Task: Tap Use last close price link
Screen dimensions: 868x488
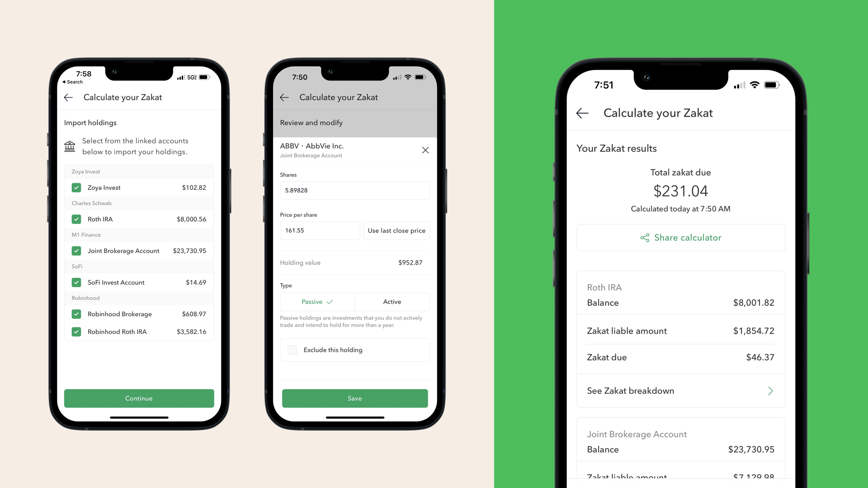Action: 396,231
